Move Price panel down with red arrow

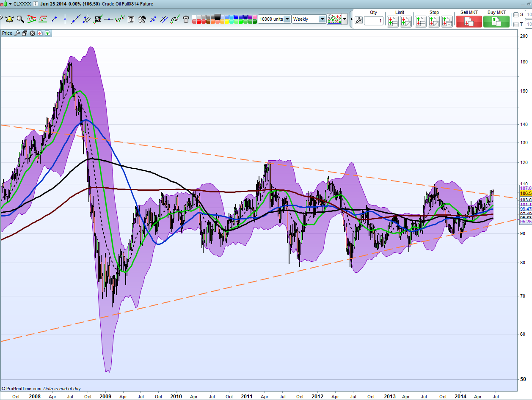[x=40, y=33]
